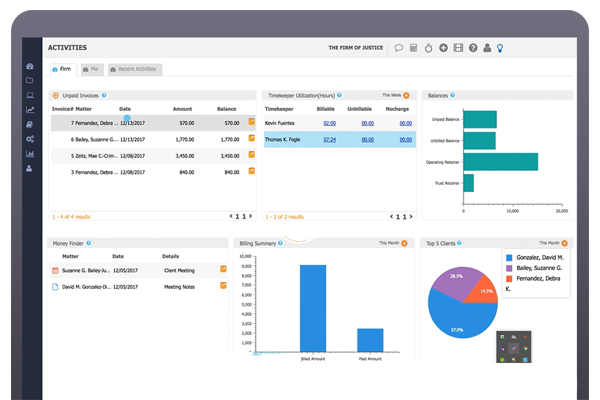Open invoice 6 Bailey edit icon
Screen dimensions: 600x400
click(251, 138)
